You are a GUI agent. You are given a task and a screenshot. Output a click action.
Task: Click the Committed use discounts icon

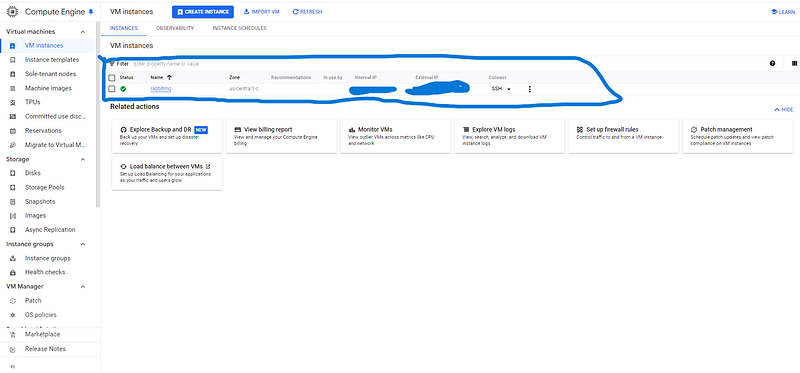click(x=13, y=116)
